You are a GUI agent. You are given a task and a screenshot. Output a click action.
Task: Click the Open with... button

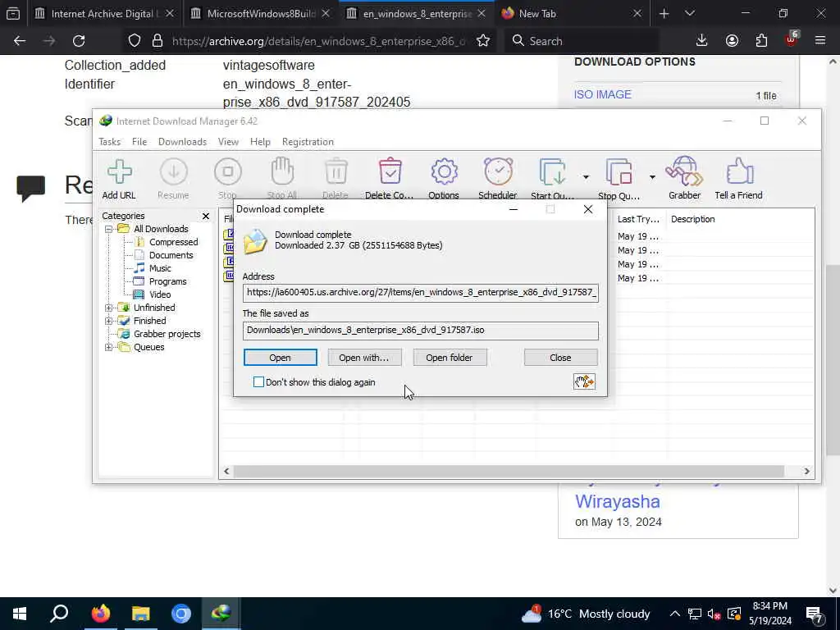pyautogui.click(x=364, y=358)
